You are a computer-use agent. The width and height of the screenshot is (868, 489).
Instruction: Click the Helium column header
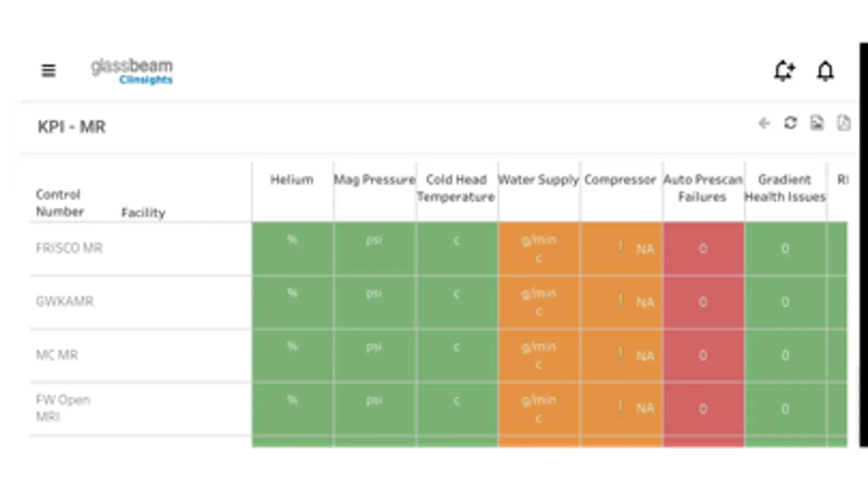click(292, 180)
